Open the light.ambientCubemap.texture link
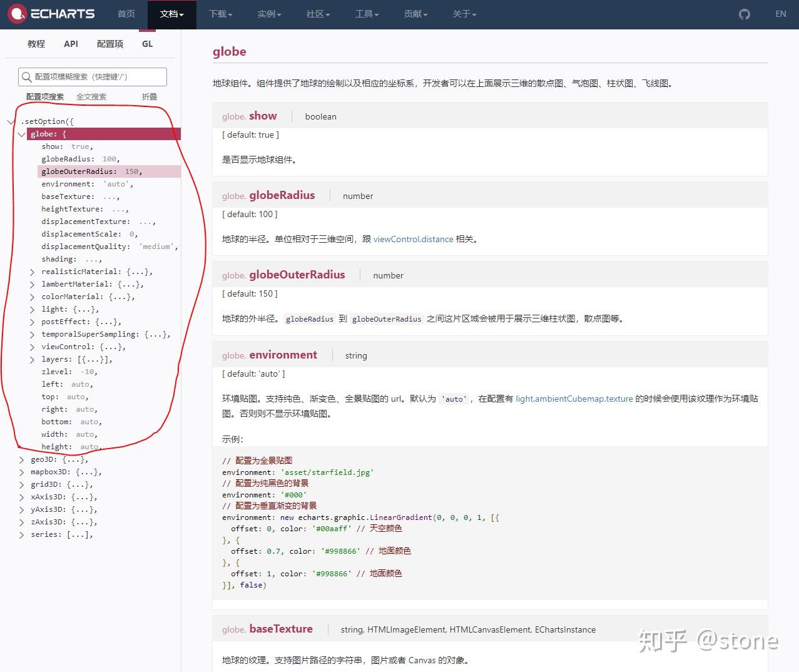Screen dimensions: 799x672 [574, 399]
